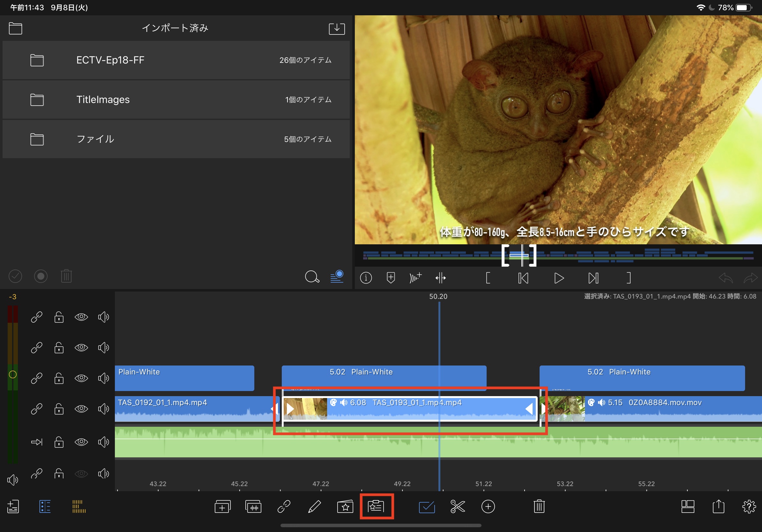This screenshot has height=532, width=762.
Task: Click the search magnifier in library panel
Action: tap(312, 276)
